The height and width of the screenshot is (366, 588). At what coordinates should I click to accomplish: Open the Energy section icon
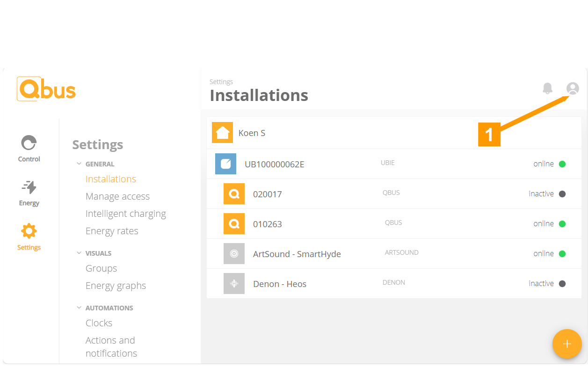coord(29,187)
